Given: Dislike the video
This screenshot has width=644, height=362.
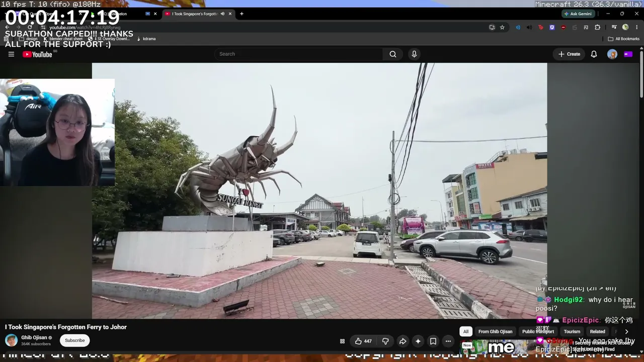Looking at the screenshot, I should pos(385,341).
